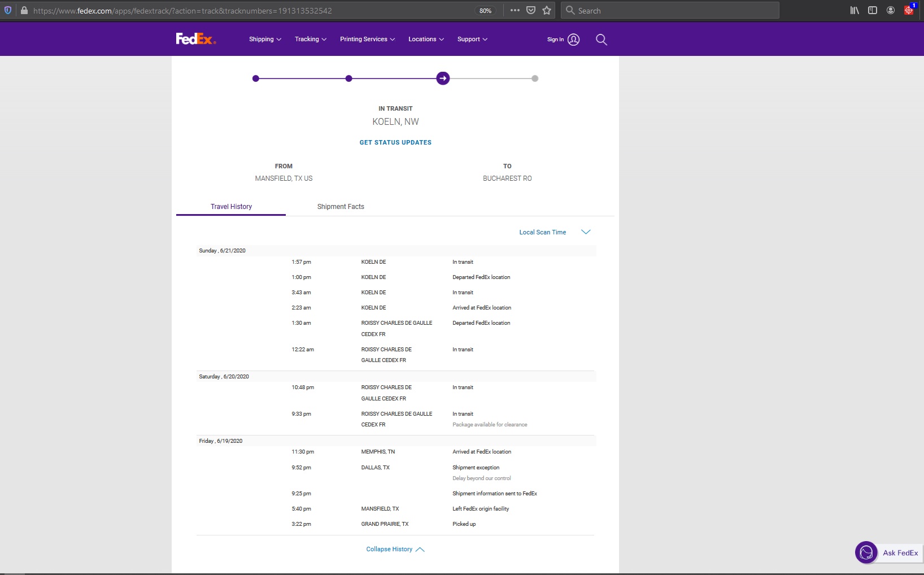Click the browser tracking protection shield icon
The width and height of the screenshot is (924, 575).
coord(8,10)
